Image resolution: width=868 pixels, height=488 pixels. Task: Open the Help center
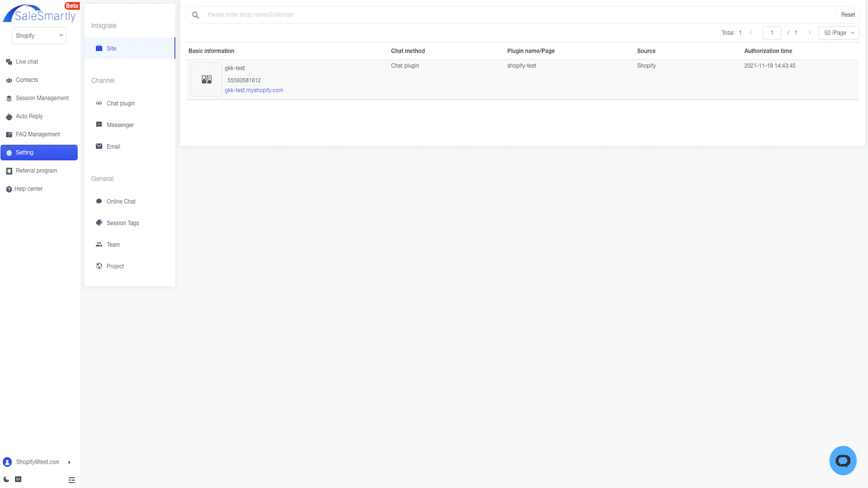click(x=28, y=189)
